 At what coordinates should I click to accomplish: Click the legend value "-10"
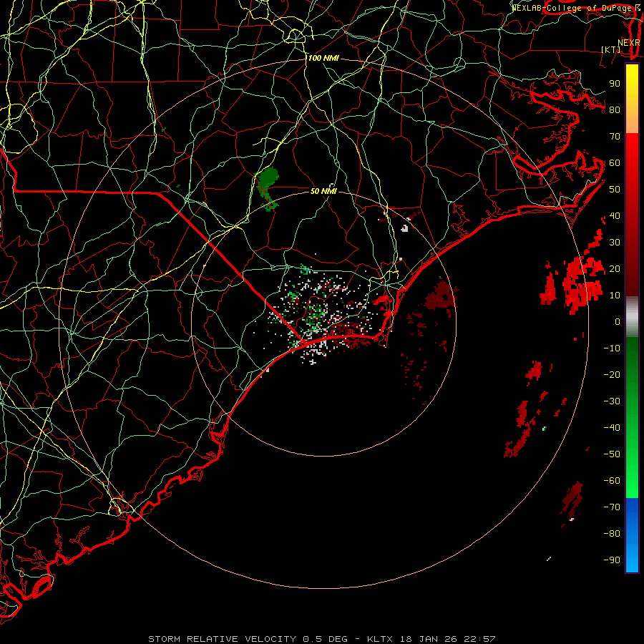[x=612, y=348]
